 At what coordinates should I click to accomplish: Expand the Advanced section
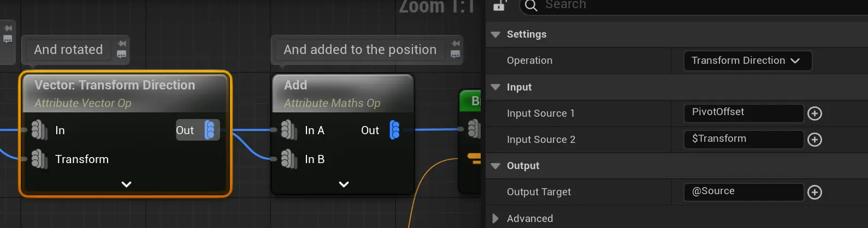tap(495, 219)
